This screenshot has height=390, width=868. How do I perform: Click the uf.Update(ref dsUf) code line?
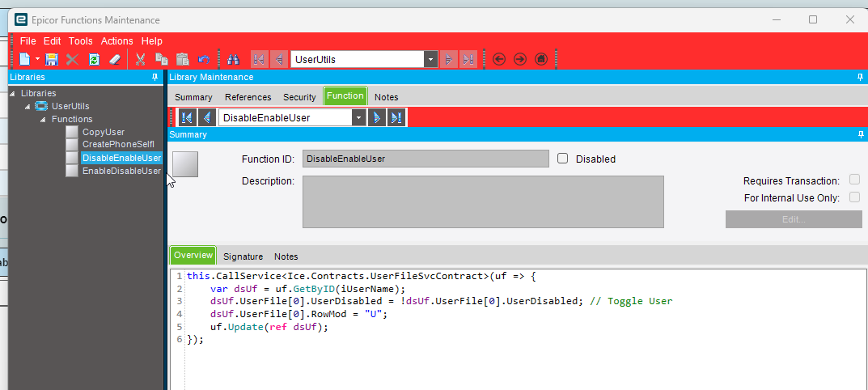tap(269, 327)
